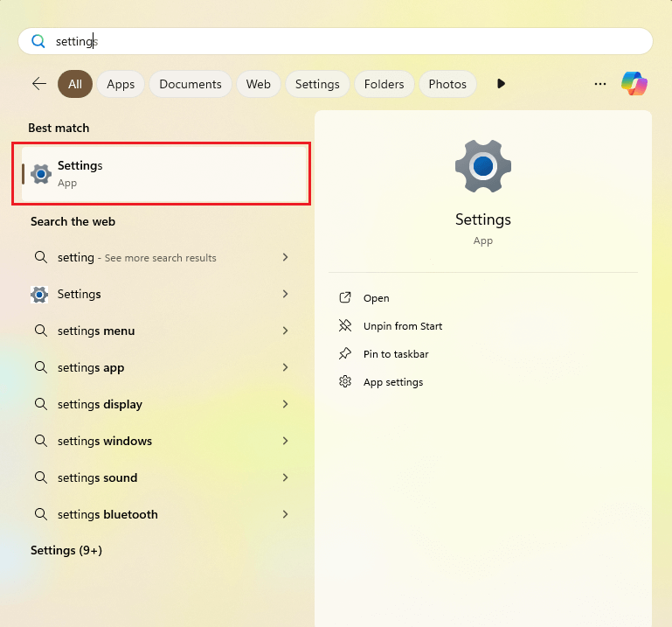This screenshot has width=672, height=627.
Task: Click the Unpin from Start pin icon
Action: coord(345,326)
